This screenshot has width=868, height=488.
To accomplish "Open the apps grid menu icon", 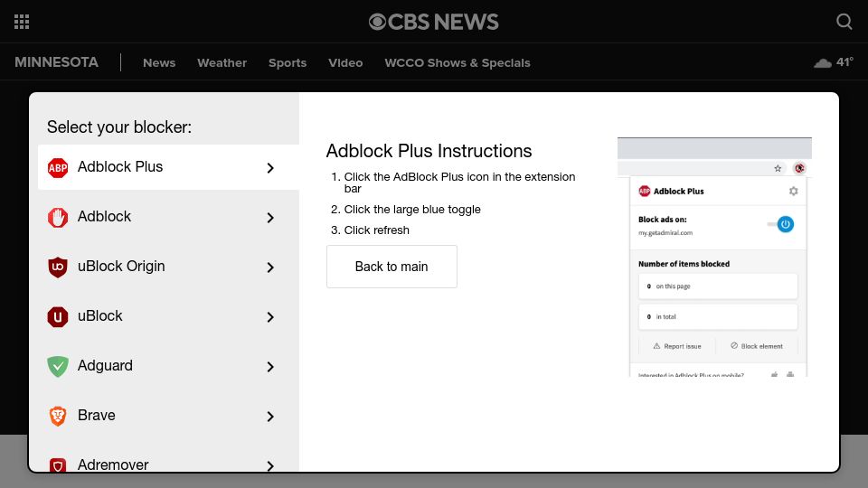I will [x=22, y=22].
